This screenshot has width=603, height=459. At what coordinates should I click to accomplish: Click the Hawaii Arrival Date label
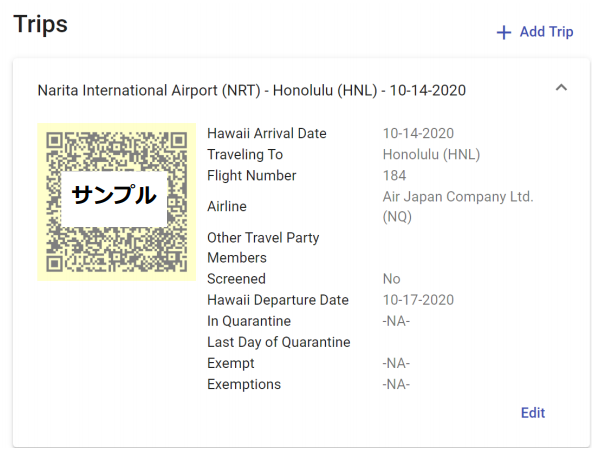pyautogui.click(x=267, y=133)
